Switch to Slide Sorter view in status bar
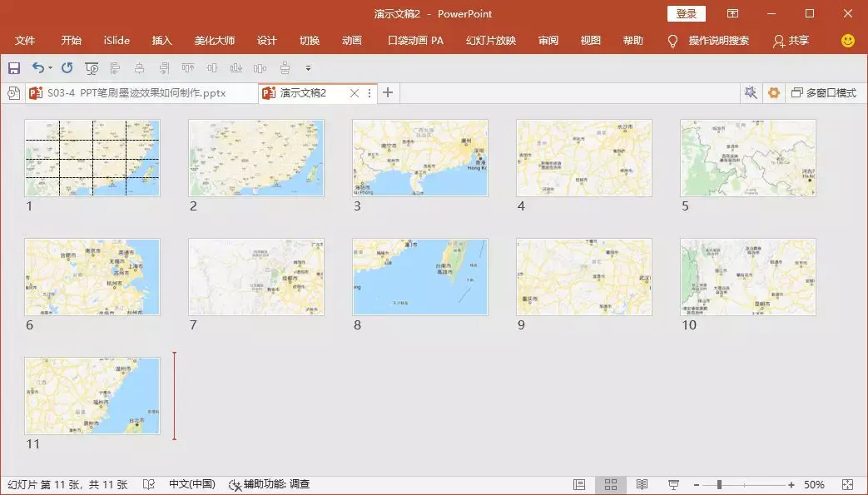Image resolution: width=868 pixels, height=495 pixels. pyautogui.click(x=611, y=485)
